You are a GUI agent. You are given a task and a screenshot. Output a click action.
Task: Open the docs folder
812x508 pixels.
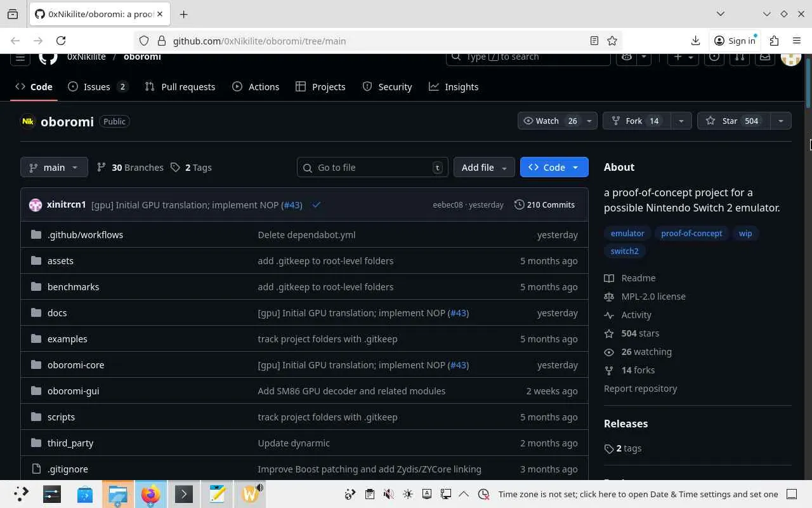(57, 313)
